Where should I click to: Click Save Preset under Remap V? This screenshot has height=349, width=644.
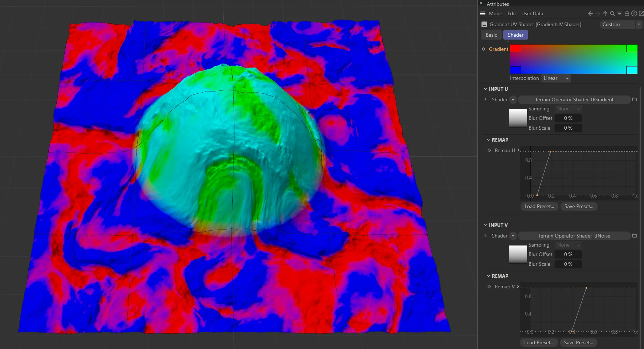click(x=578, y=342)
